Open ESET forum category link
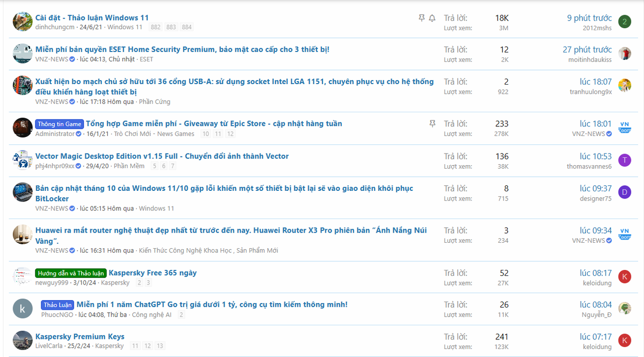This screenshot has width=644, height=357. 146,59
